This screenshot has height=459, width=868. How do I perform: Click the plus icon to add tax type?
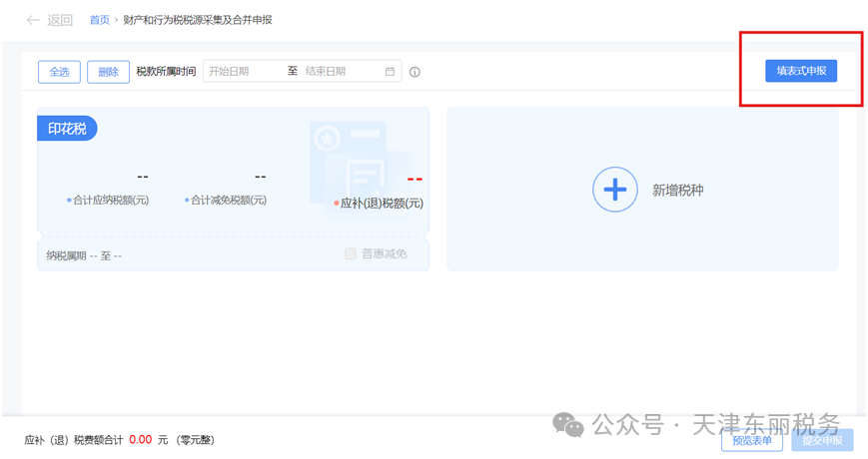[x=615, y=190]
